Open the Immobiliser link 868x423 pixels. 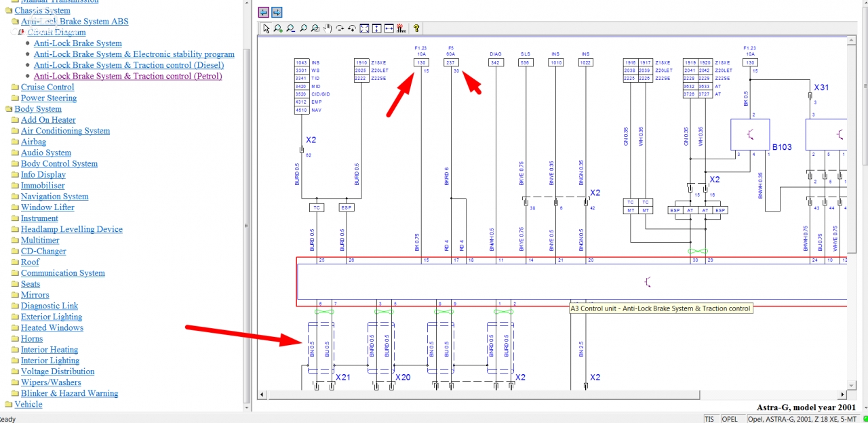[x=43, y=185]
